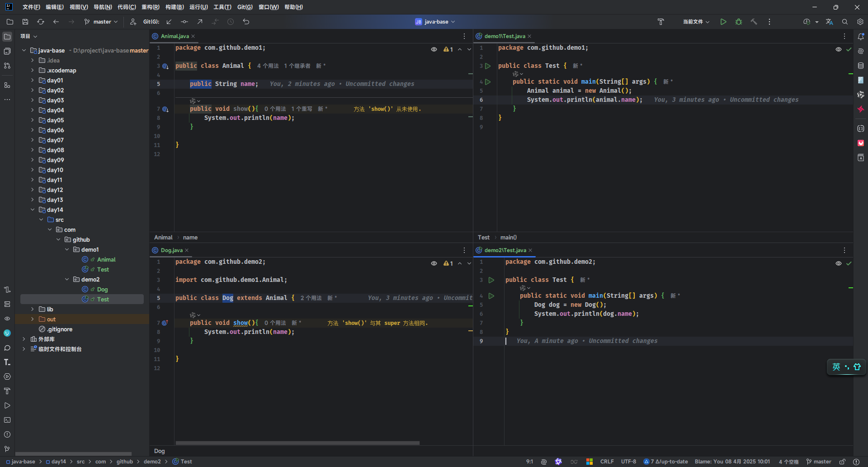The image size is (868, 467).
Task: Collapse the demo1 package node
Action: click(x=67, y=250)
